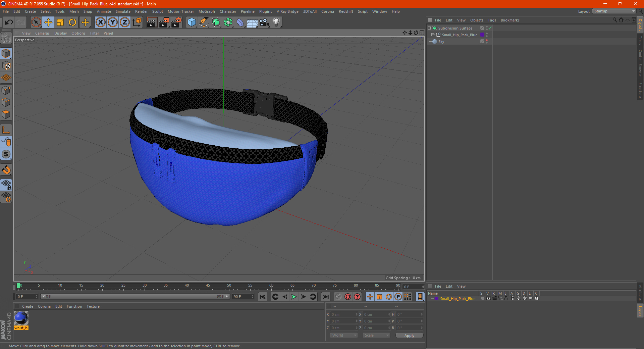Open the World coordinate dropdown
The width and height of the screenshot is (644, 349).
point(344,335)
